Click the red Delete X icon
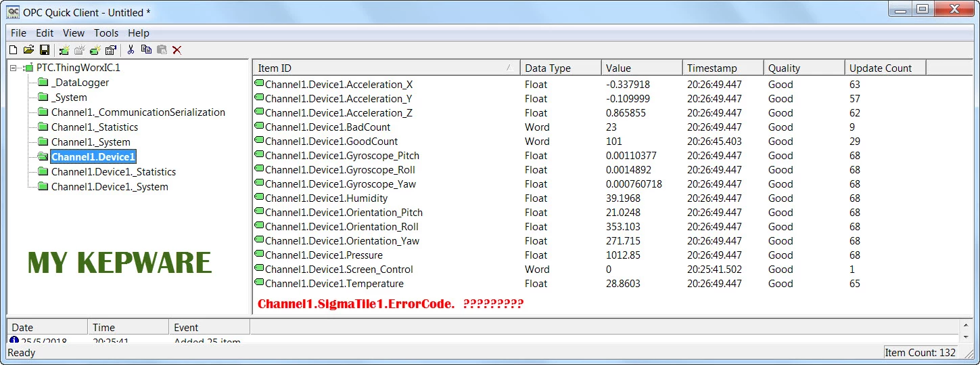 point(177,49)
